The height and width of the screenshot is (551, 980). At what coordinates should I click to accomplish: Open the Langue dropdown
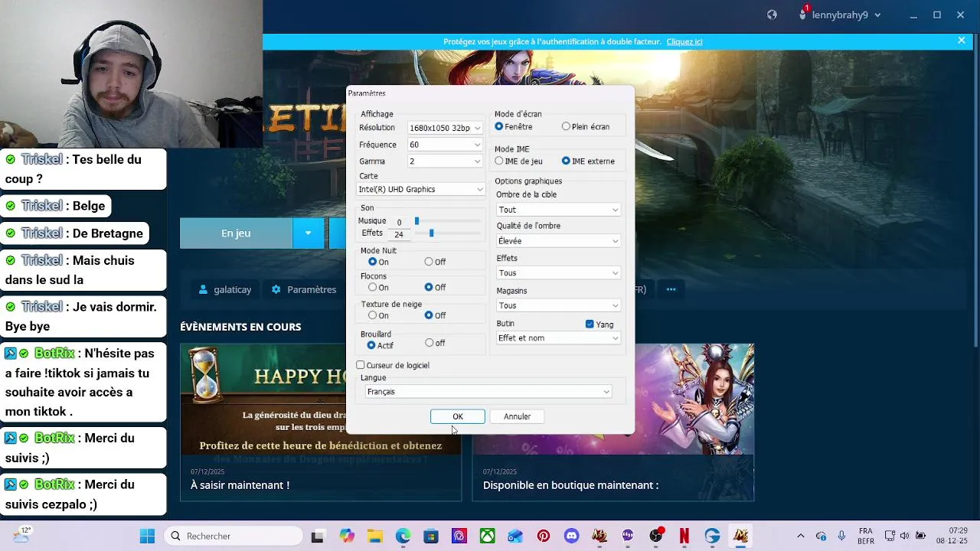point(488,392)
